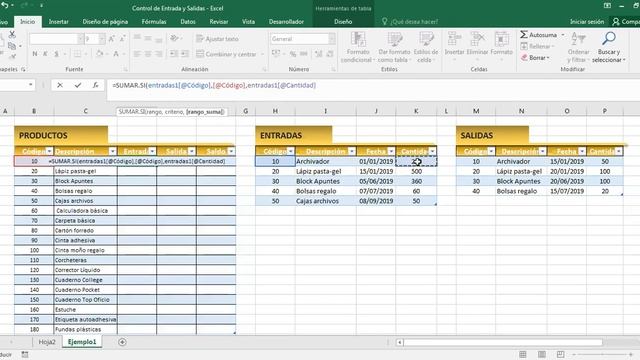This screenshot has width=640, height=360.
Task: Select the Ejemplo1 sheet tab
Action: 82,342
